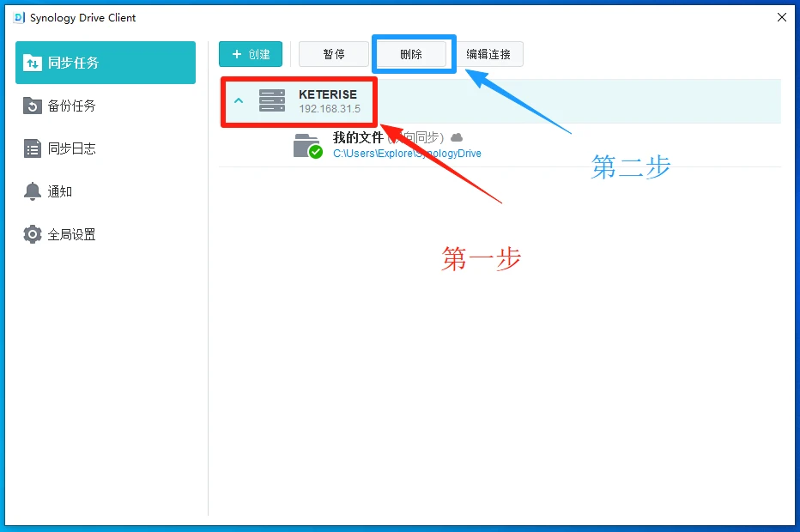
Task: Open the 同步任务 sync tasks section
Action: (106, 63)
